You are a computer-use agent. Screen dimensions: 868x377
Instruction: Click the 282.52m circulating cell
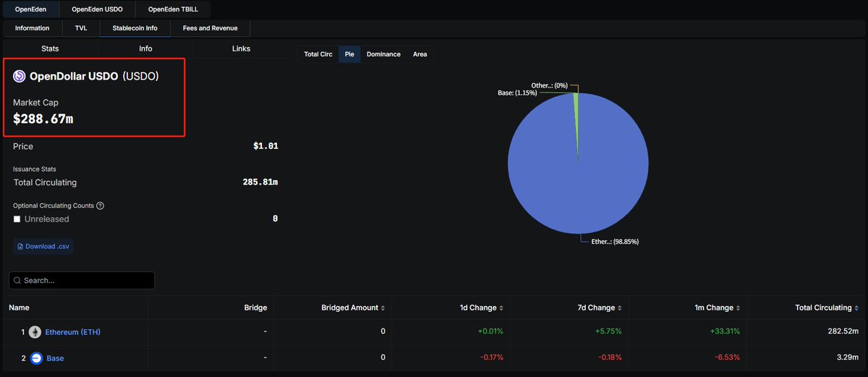pyautogui.click(x=843, y=332)
